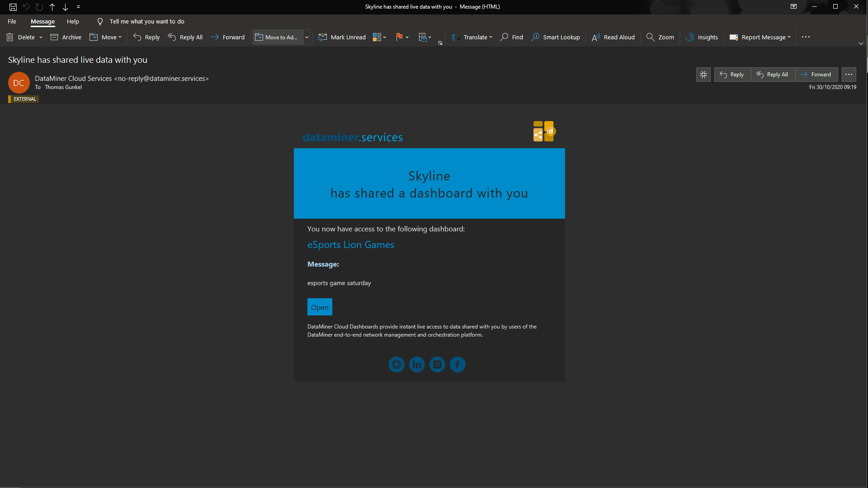Open the Translate dropdown

(x=472, y=37)
